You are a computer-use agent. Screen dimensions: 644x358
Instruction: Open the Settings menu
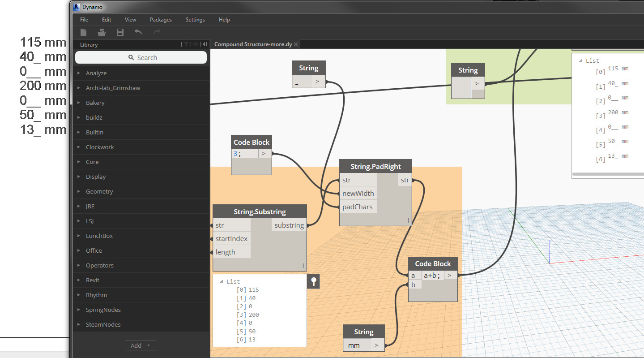click(x=195, y=20)
